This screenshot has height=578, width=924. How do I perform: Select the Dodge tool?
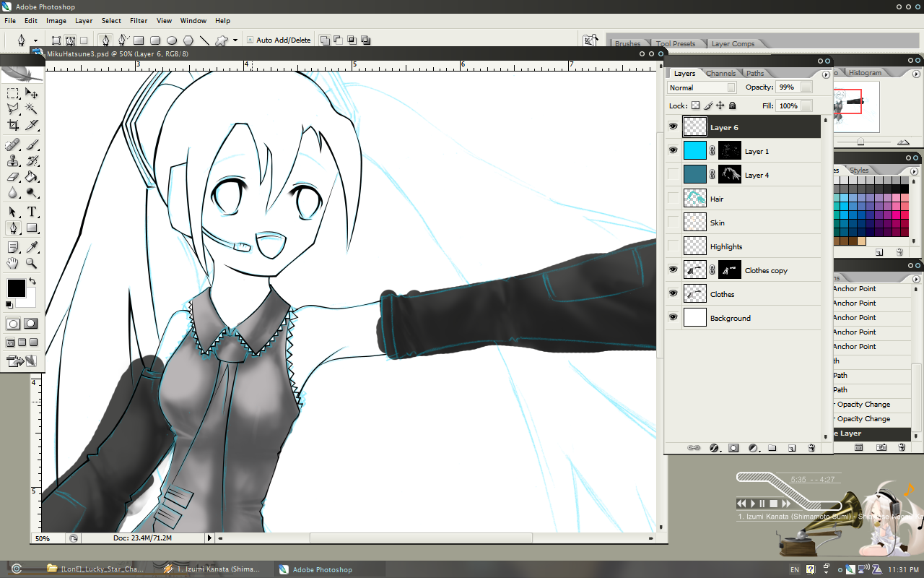pos(32,192)
